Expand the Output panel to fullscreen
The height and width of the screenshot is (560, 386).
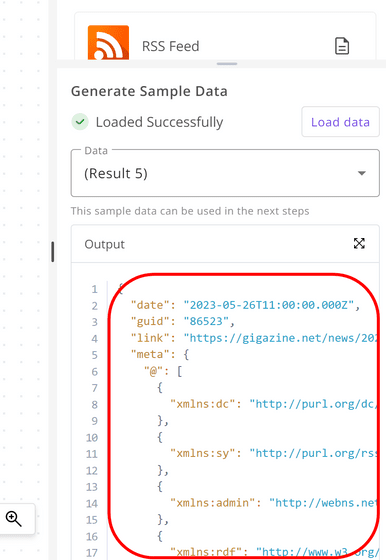tap(359, 244)
